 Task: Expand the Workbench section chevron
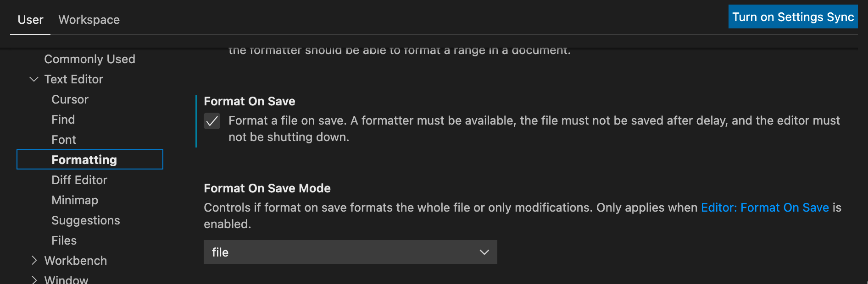point(34,261)
